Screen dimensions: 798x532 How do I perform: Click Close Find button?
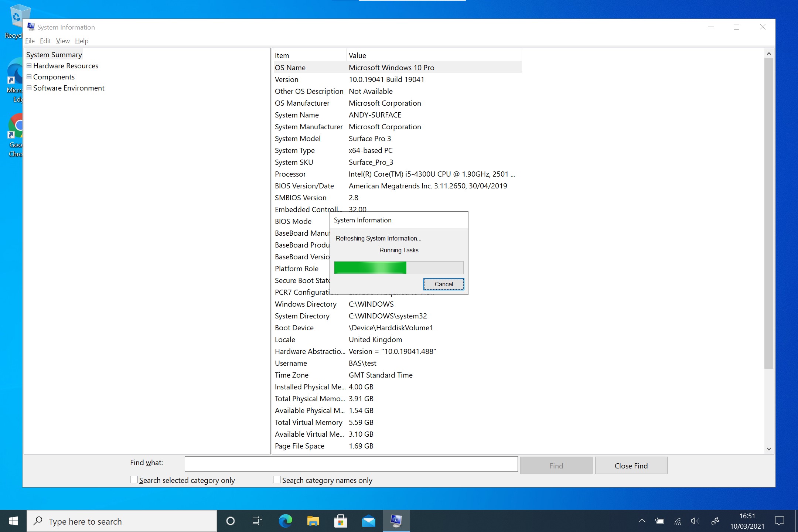[x=631, y=465]
